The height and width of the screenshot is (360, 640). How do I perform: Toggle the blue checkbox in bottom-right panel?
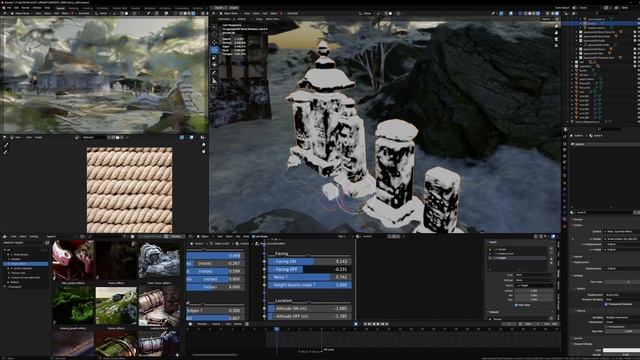click(x=516, y=305)
